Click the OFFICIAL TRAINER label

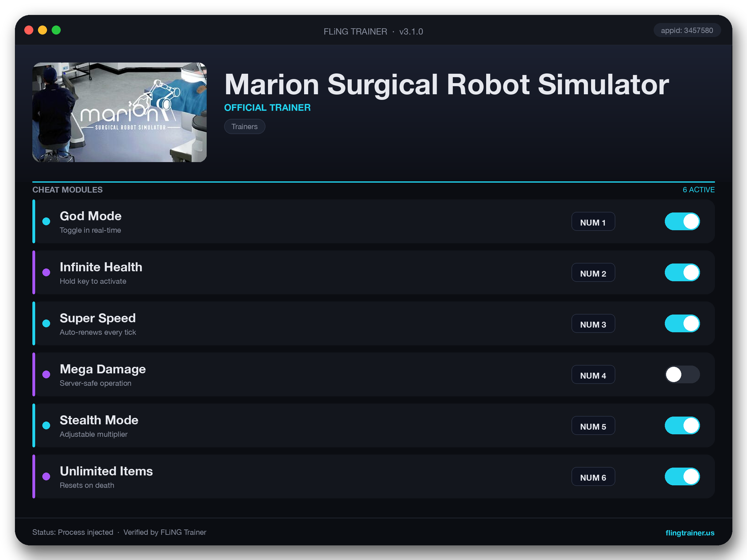pos(267,107)
